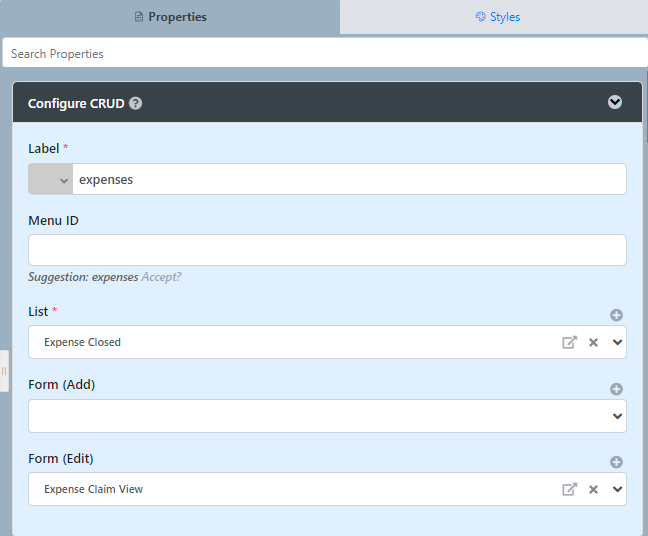
Task: Open Expense Claim View form in new window
Action: click(x=569, y=489)
